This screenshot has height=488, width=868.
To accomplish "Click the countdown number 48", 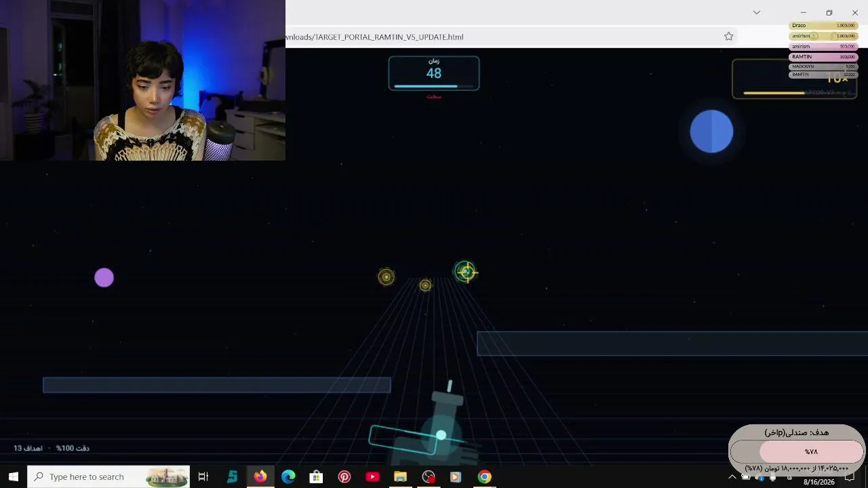I will [x=434, y=73].
